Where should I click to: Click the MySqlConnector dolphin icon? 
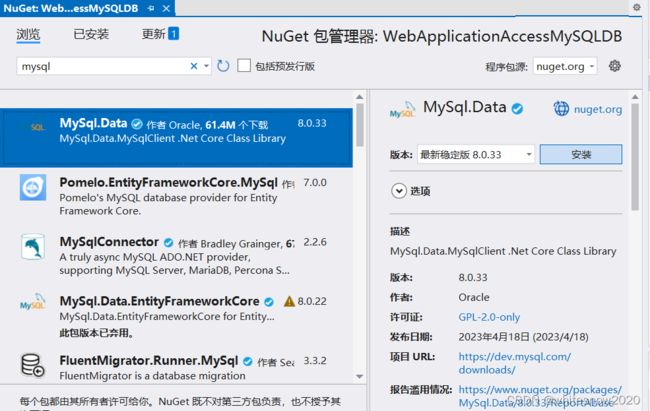(x=33, y=246)
